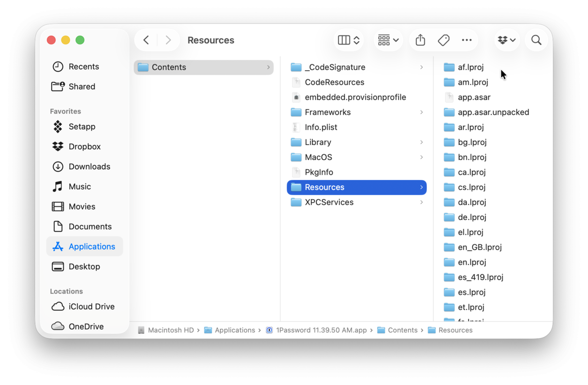Open the Share icon in the toolbar

tap(420, 40)
